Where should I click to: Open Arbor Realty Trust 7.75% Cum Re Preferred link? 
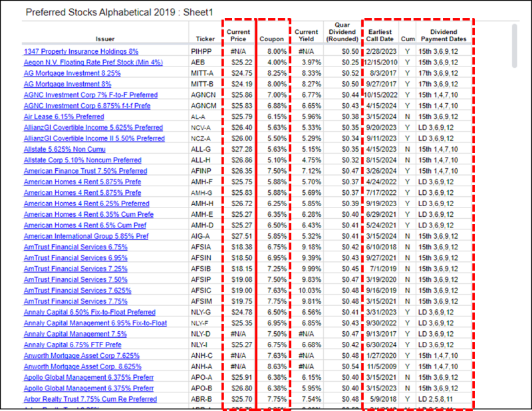tap(90, 399)
